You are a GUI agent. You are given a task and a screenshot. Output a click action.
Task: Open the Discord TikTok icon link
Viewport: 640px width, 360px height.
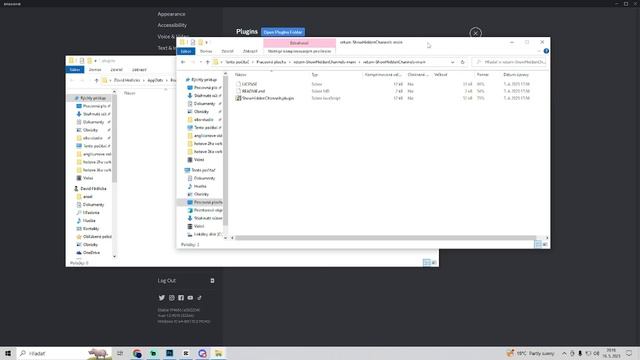[200, 298]
